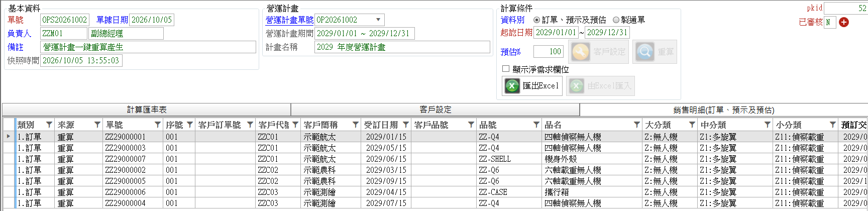Open filter for 品號 column
Viewport: 868px width, 211px height.
click(536, 125)
